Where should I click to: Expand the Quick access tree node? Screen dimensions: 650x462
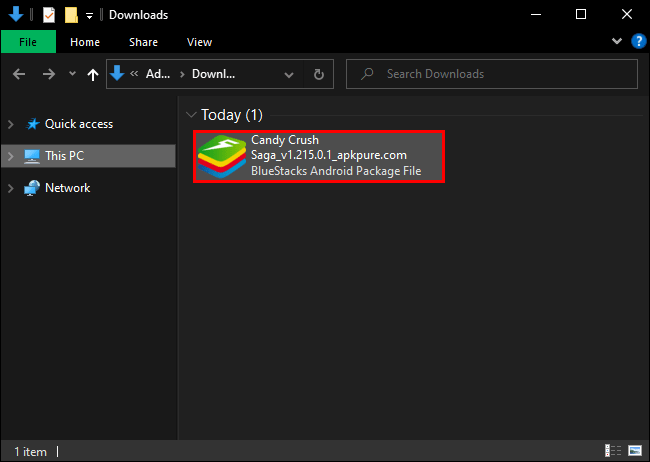click(x=10, y=124)
